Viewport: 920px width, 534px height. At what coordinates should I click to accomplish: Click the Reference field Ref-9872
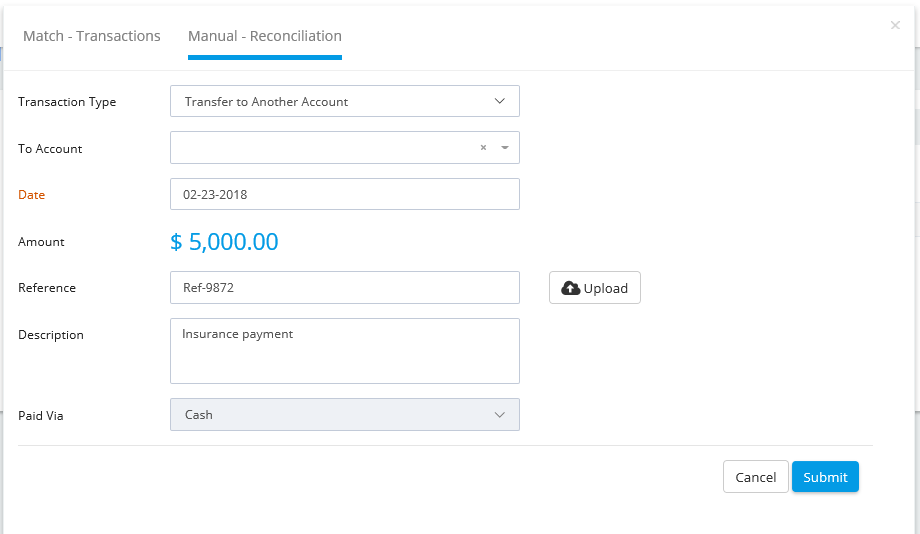click(x=345, y=288)
